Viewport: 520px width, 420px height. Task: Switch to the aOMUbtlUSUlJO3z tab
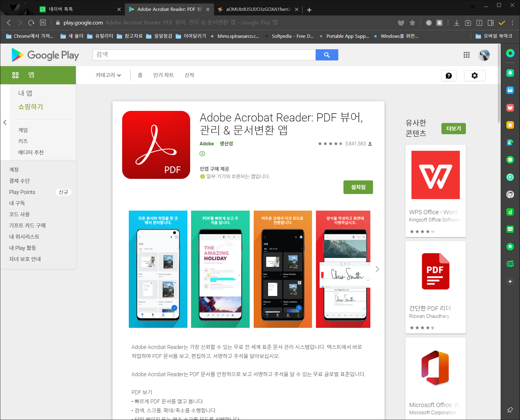[258, 9]
